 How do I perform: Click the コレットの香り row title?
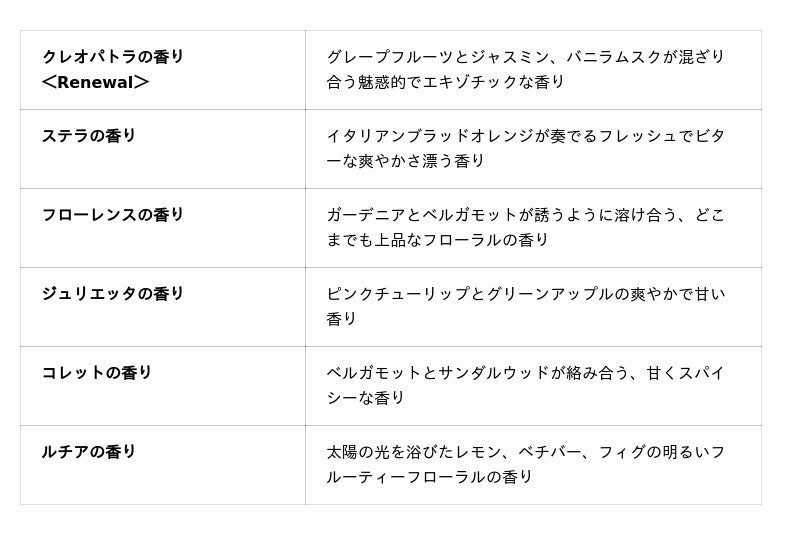(x=97, y=373)
